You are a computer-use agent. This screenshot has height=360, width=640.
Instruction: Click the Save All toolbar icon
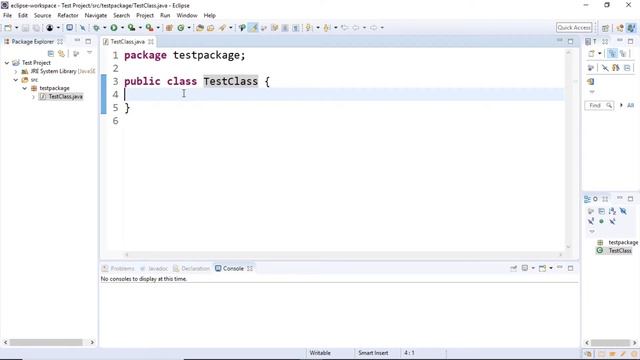(x=36, y=28)
